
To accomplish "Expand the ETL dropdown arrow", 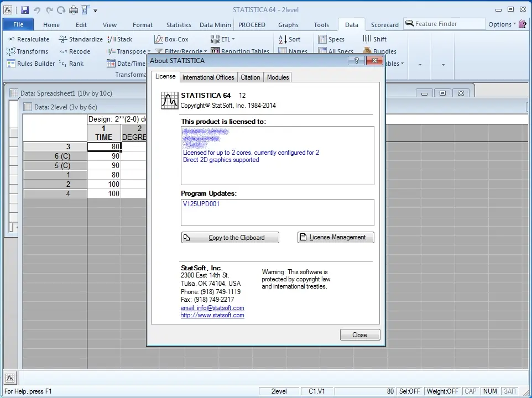I will pyautogui.click(x=233, y=39).
